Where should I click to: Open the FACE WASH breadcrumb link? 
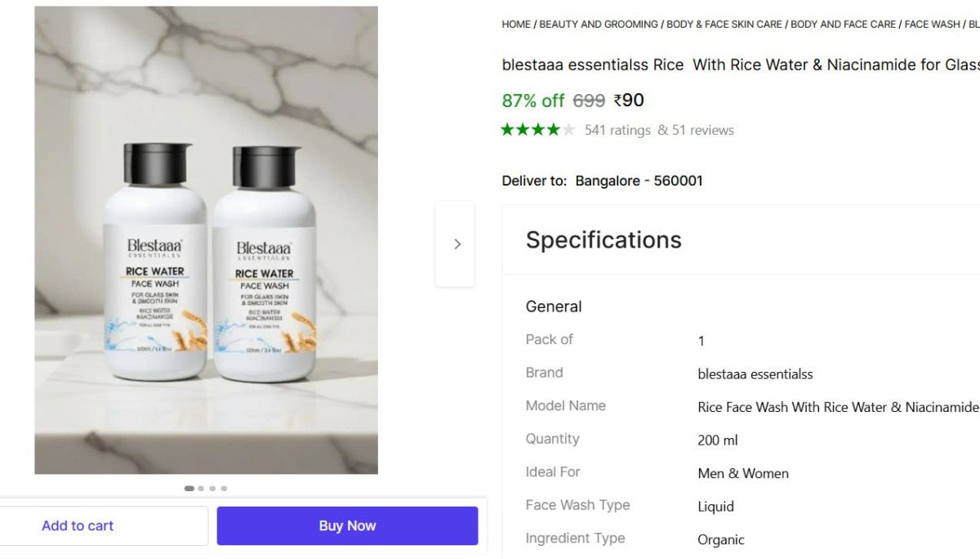click(931, 25)
